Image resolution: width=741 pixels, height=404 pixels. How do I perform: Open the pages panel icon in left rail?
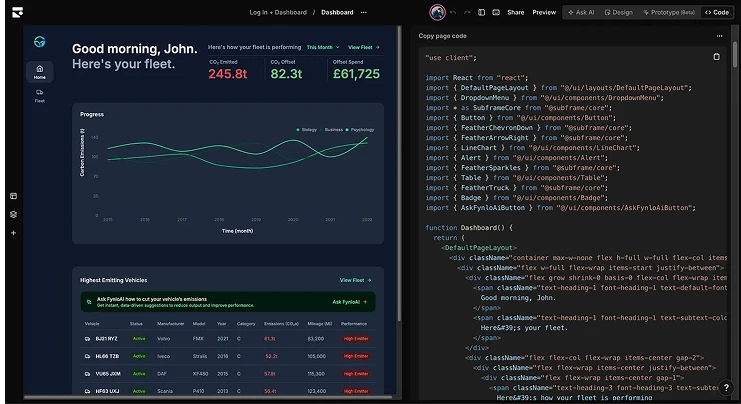click(13, 196)
